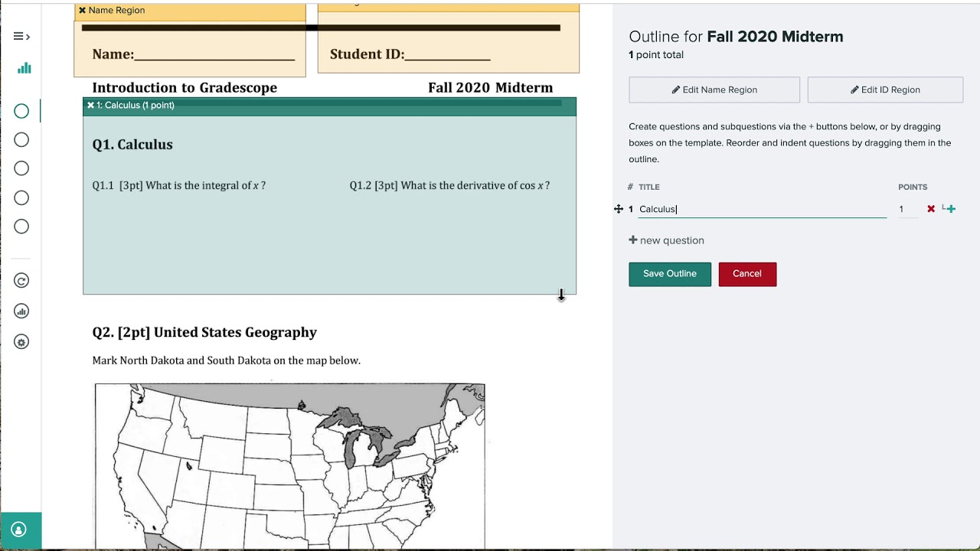The image size is (980, 551).
Task: Save the outline
Action: point(670,274)
